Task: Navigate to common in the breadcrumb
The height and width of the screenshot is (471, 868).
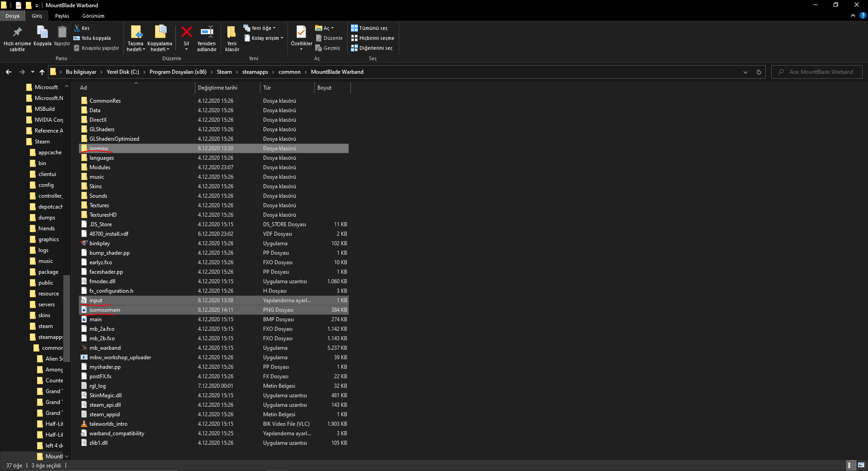Action: point(289,72)
